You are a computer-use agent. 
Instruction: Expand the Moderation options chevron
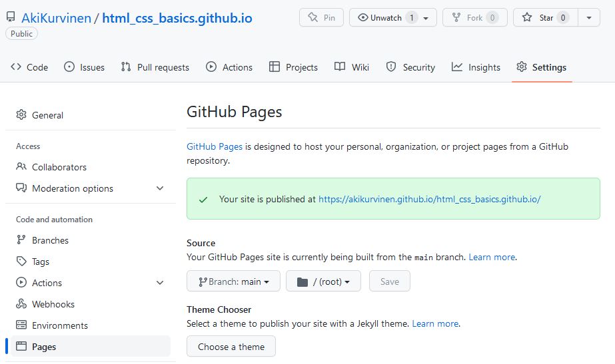(x=160, y=188)
